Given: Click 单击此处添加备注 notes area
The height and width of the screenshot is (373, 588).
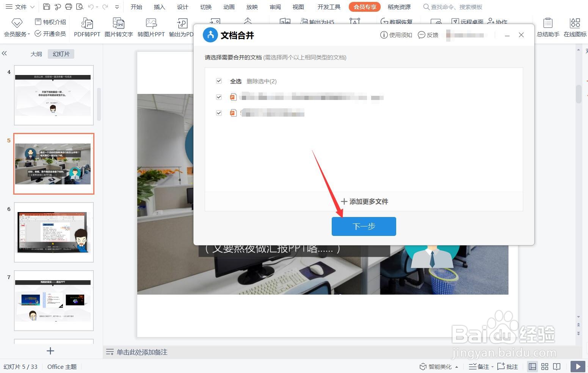Looking at the screenshot, I should [142, 352].
